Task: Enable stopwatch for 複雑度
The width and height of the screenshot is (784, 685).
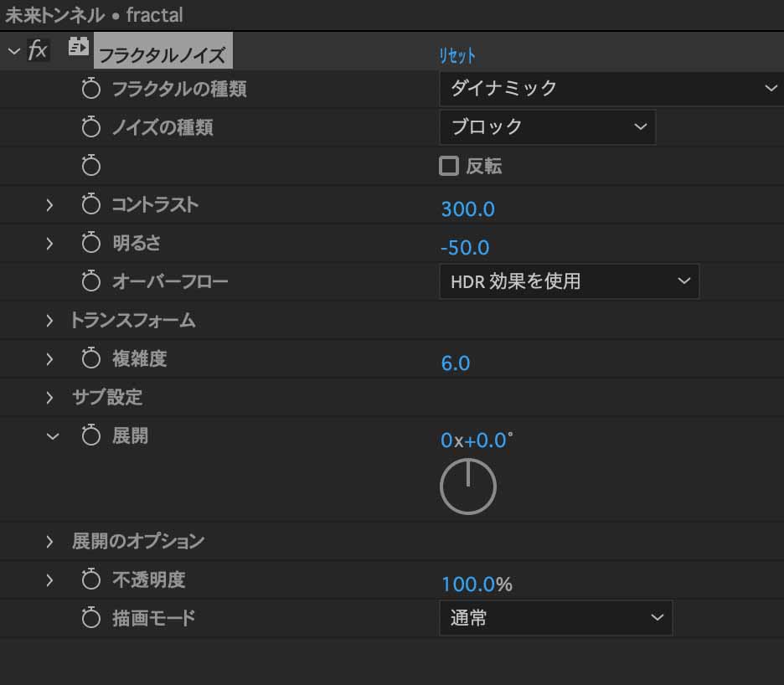Action: point(91,358)
